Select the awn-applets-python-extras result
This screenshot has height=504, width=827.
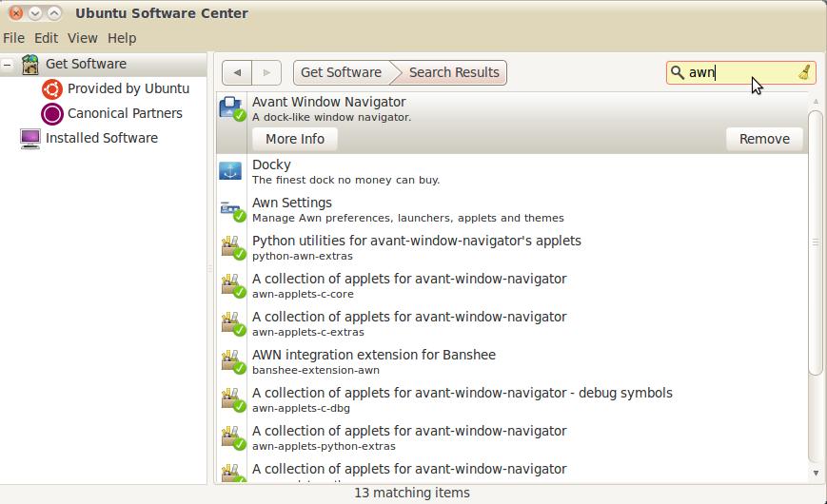(x=512, y=437)
